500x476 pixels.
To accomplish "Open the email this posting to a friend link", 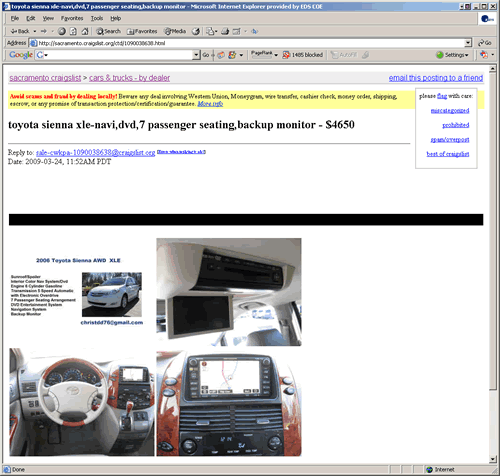I will tap(436, 78).
